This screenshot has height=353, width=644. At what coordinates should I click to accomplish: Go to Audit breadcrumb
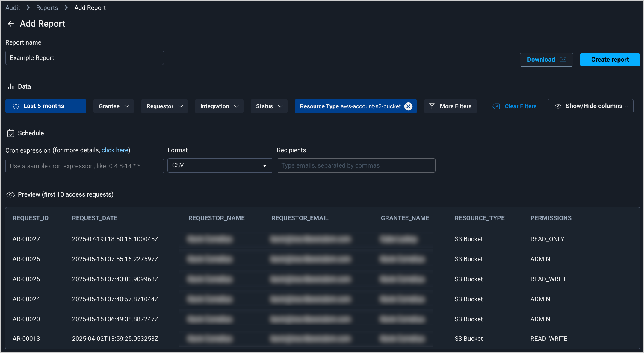coord(13,8)
